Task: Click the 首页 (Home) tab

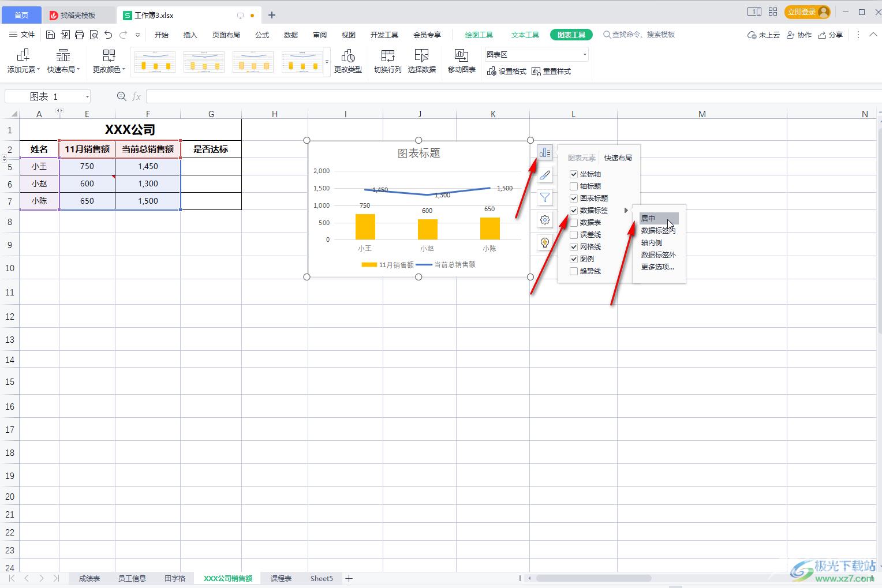Action: pyautogui.click(x=21, y=15)
